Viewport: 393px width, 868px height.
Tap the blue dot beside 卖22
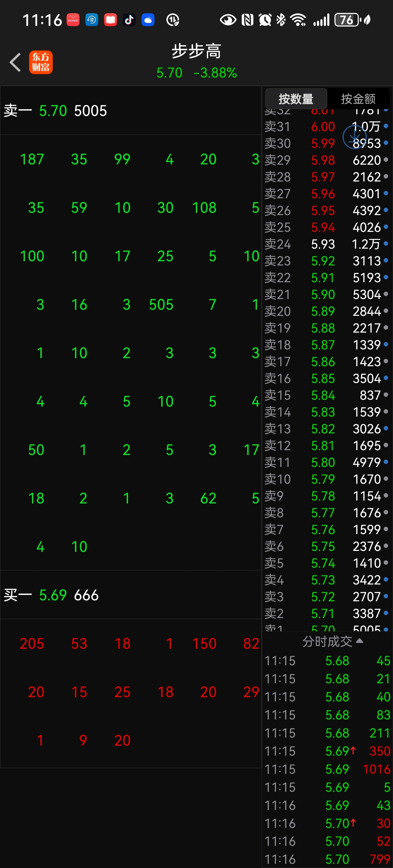386,277
